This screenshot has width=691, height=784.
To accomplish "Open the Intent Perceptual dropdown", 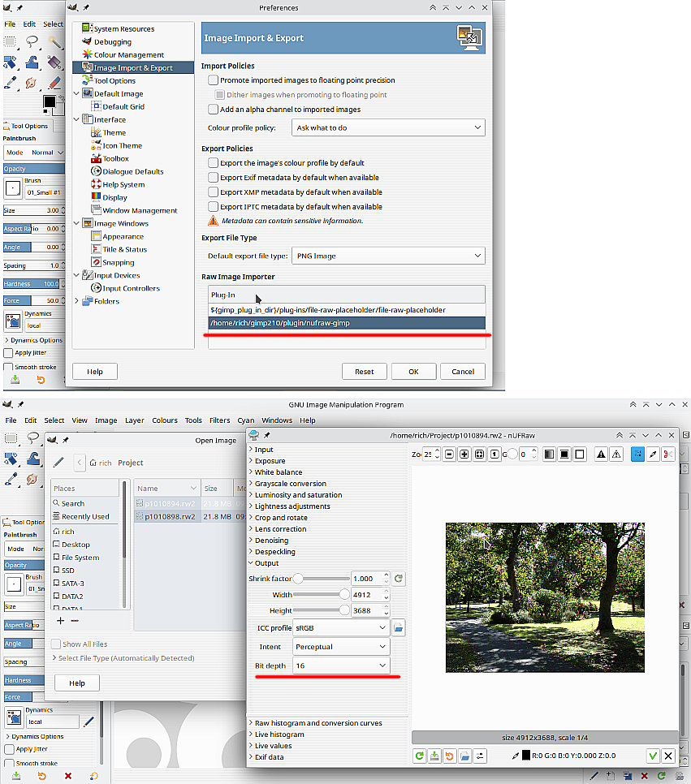I will [x=341, y=647].
